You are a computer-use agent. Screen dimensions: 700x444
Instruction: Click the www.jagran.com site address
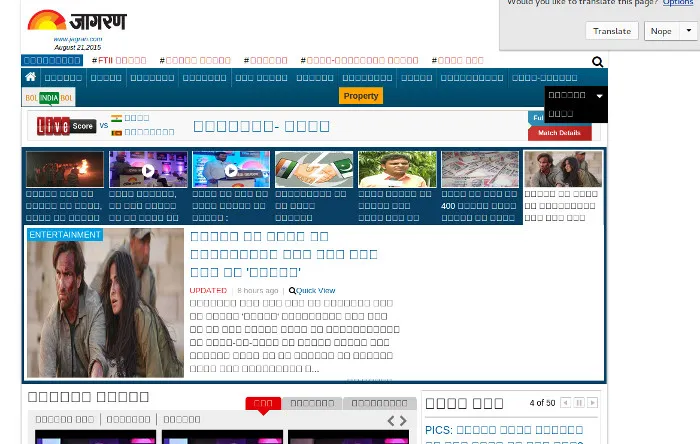click(x=78, y=39)
